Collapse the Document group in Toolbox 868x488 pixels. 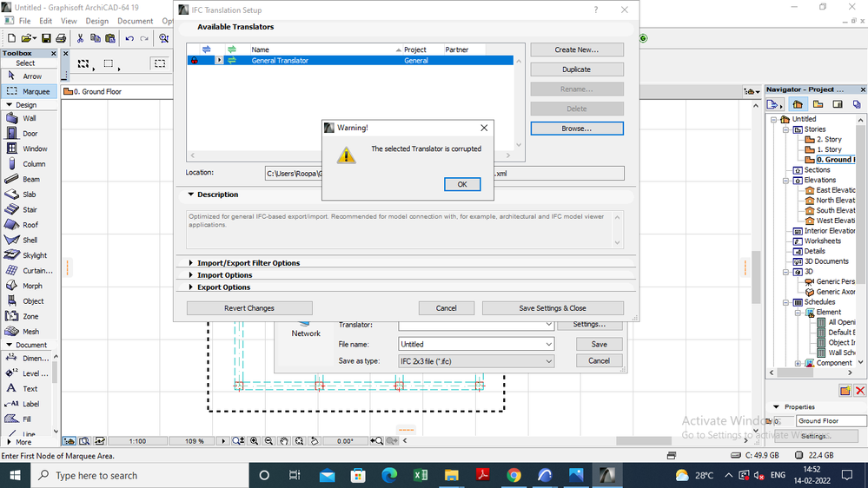(10, 345)
